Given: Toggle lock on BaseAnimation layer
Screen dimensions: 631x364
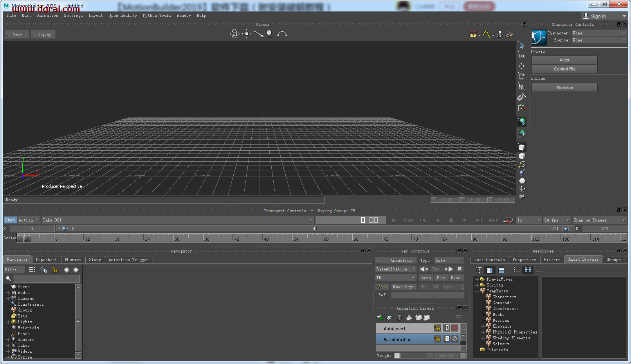Looking at the screenshot, I should [438, 339].
